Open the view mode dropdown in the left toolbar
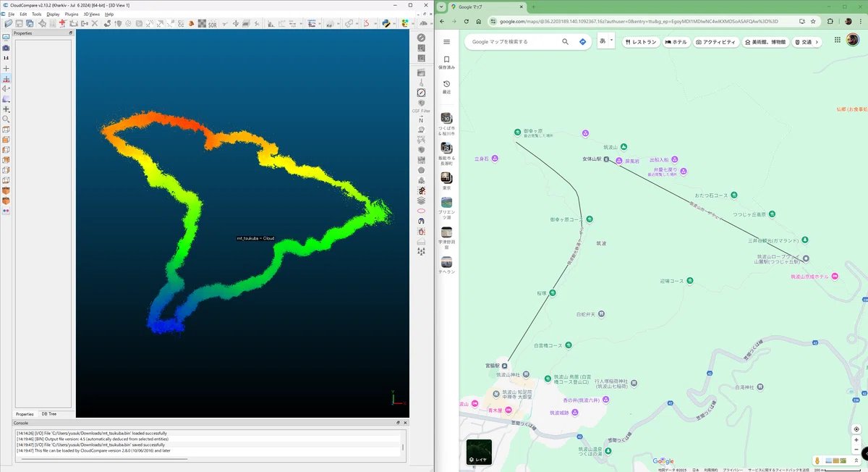The image size is (868, 472). click(7, 98)
